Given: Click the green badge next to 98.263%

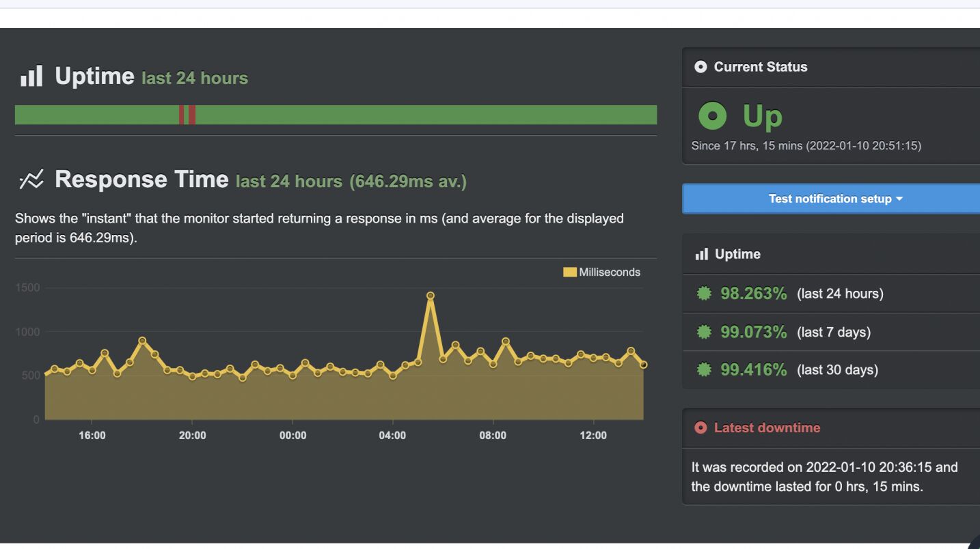Looking at the screenshot, I should coord(704,294).
